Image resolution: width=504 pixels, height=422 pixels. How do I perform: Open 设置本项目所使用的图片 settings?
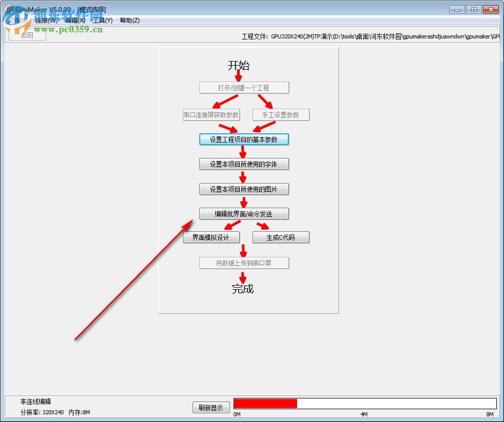[244, 189]
